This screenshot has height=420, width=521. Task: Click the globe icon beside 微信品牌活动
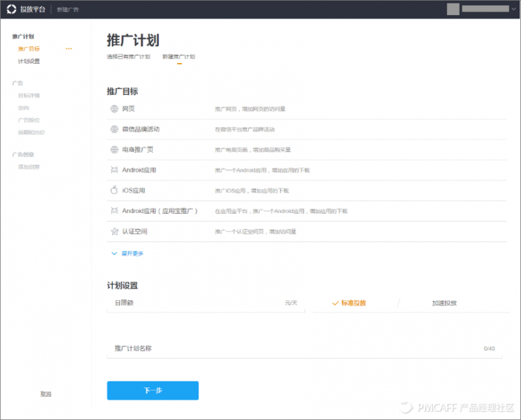click(115, 130)
